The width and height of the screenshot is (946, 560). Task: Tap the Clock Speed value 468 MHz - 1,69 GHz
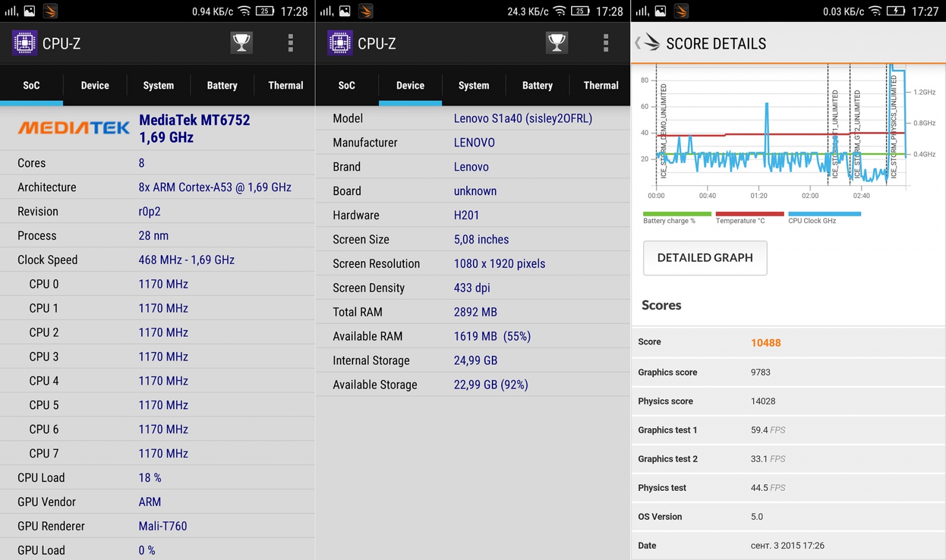tap(187, 260)
